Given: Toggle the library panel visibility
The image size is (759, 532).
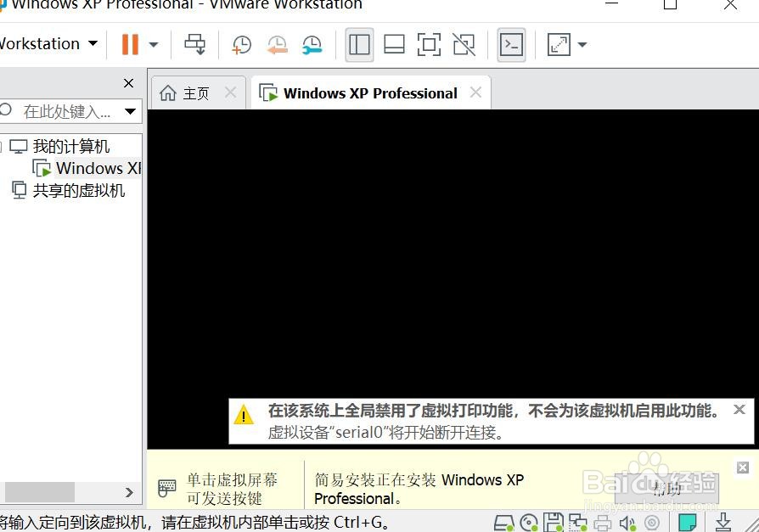Looking at the screenshot, I should (358, 44).
